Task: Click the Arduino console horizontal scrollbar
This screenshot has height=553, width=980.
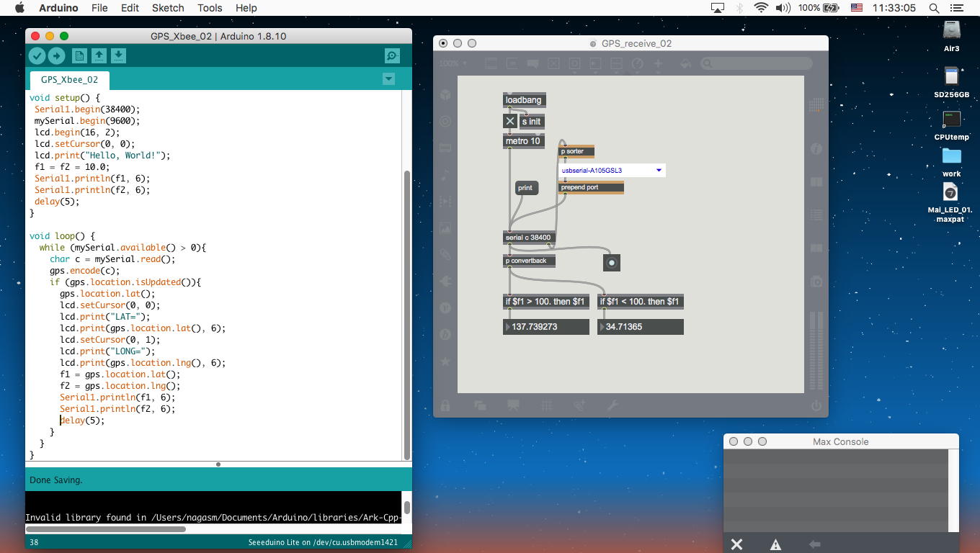Action: click(106, 529)
